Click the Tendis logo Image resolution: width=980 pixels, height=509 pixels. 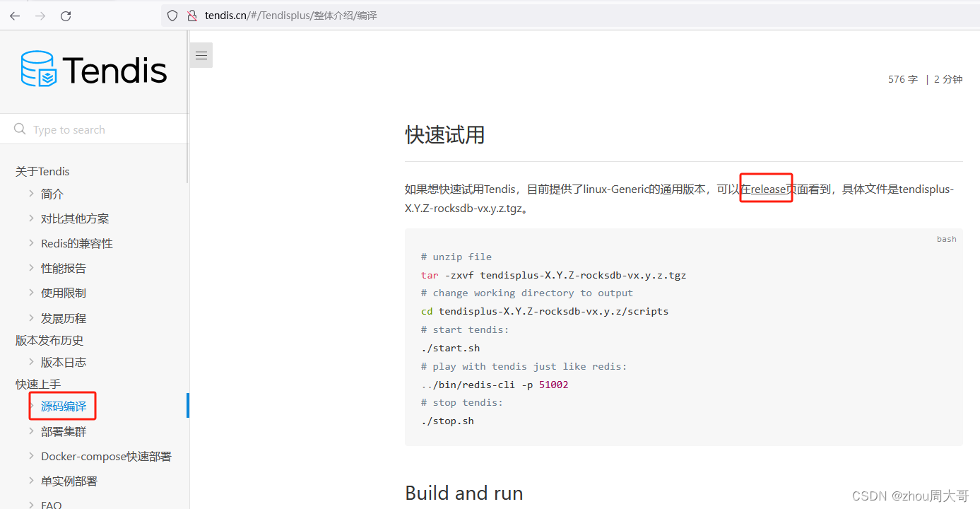93,69
